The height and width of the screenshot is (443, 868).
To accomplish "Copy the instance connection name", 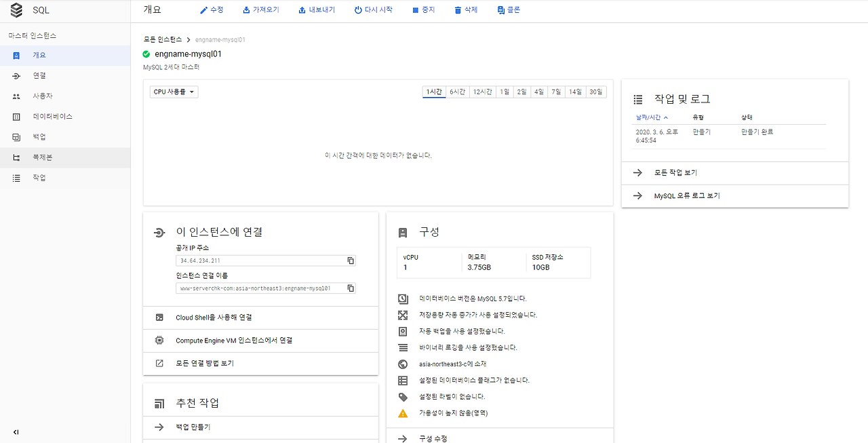I will tap(351, 288).
